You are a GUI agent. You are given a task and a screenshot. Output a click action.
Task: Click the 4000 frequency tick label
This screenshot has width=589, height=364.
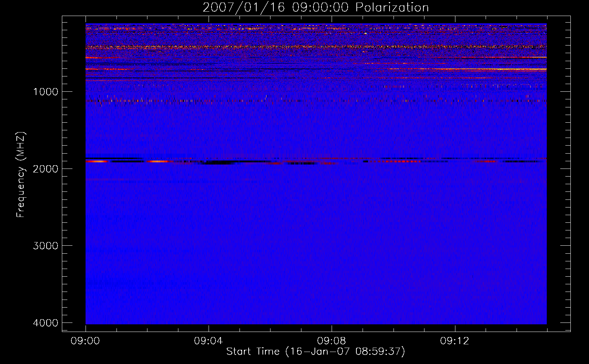pos(46,323)
